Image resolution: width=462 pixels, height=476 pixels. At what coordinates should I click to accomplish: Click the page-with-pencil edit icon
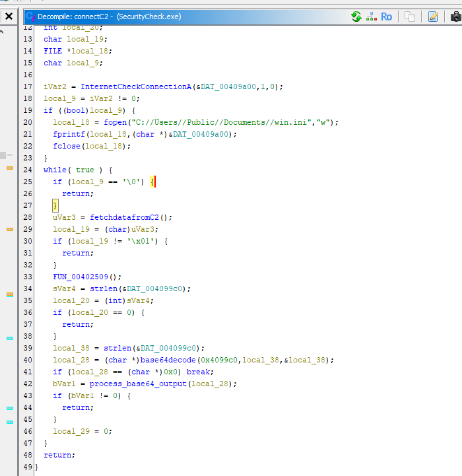[433, 17]
